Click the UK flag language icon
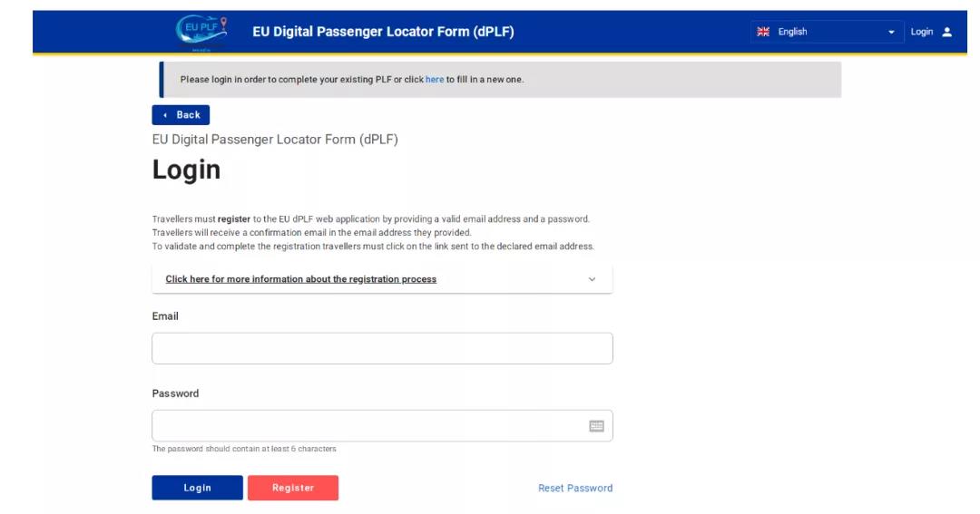 tap(763, 32)
